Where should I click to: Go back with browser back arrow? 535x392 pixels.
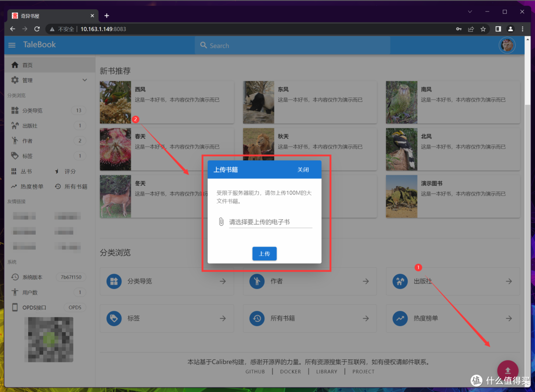tap(12, 29)
